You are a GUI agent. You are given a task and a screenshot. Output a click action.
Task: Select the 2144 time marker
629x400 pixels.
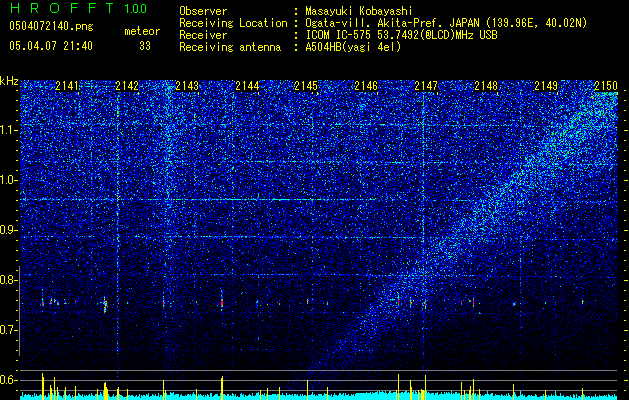247,86
